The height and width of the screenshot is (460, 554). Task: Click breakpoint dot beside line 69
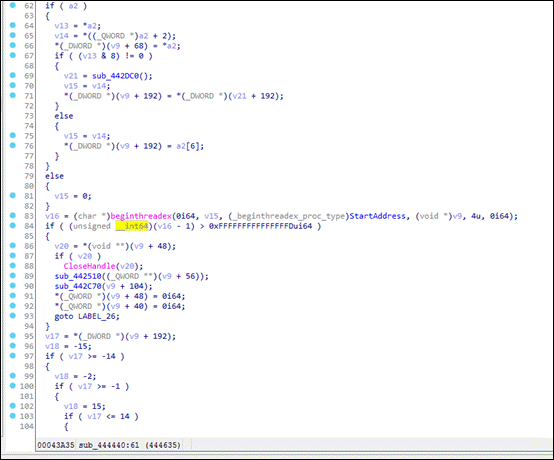point(13,75)
